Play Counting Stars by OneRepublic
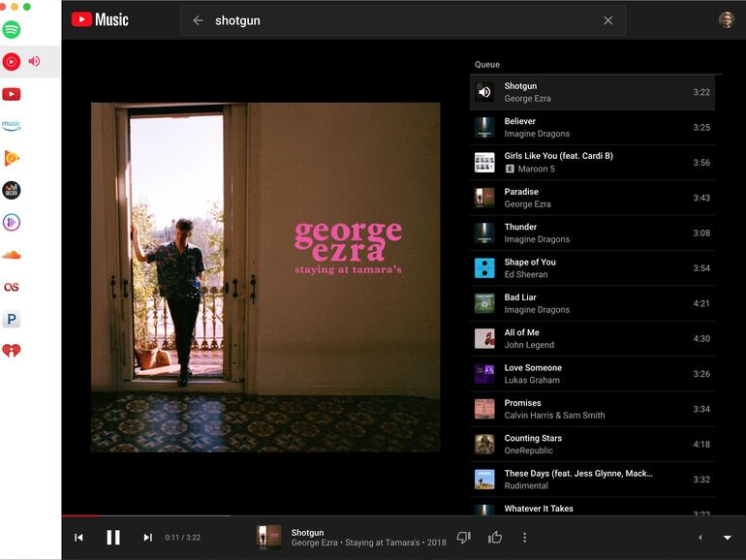The image size is (746, 560). [x=592, y=445]
